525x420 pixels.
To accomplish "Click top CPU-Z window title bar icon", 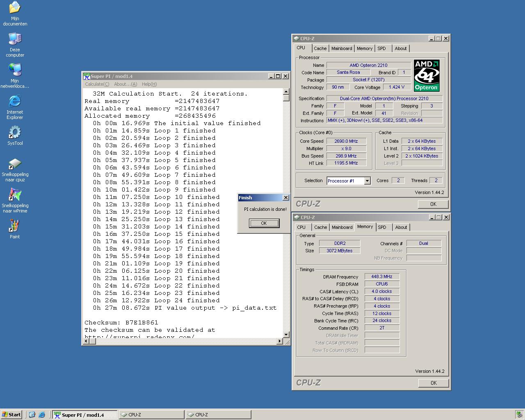I will 297,39.
